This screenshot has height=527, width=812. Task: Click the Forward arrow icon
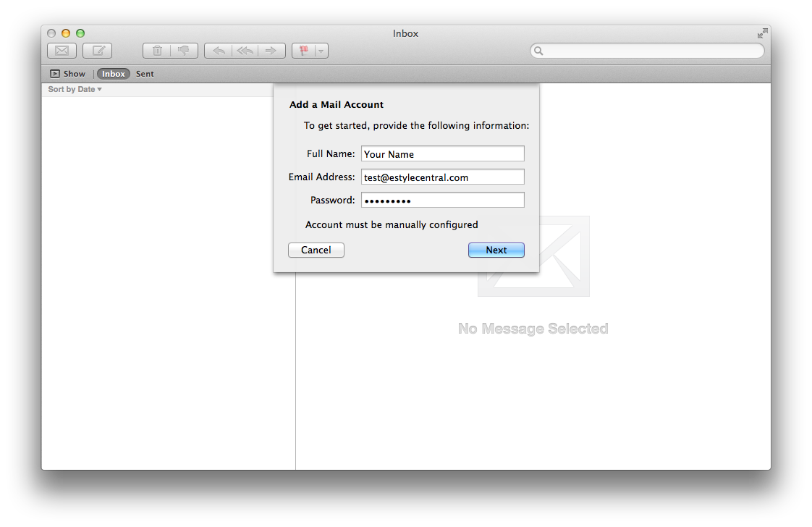click(271, 51)
